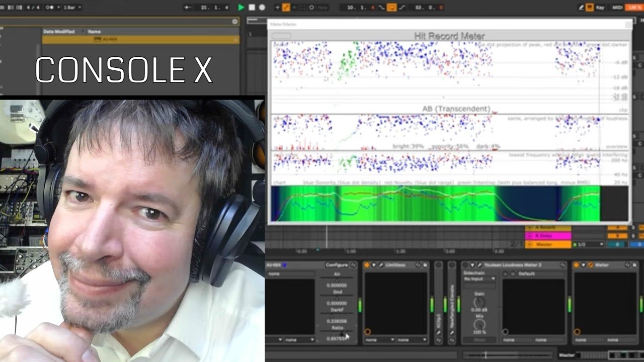Image resolution: width=644 pixels, height=362 pixels.
Task: Arm the global record button
Action: tap(262, 8)
